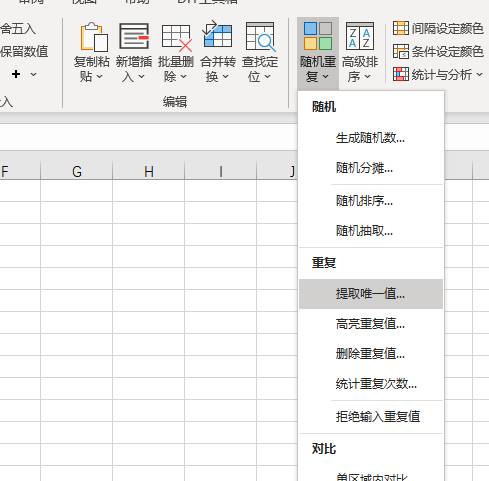Image resolution: width=489 pixels, height=481 pixels.
Task: Click the 条件设定颜色 text label
Action: pyautogui.click(x=447, y=52)
